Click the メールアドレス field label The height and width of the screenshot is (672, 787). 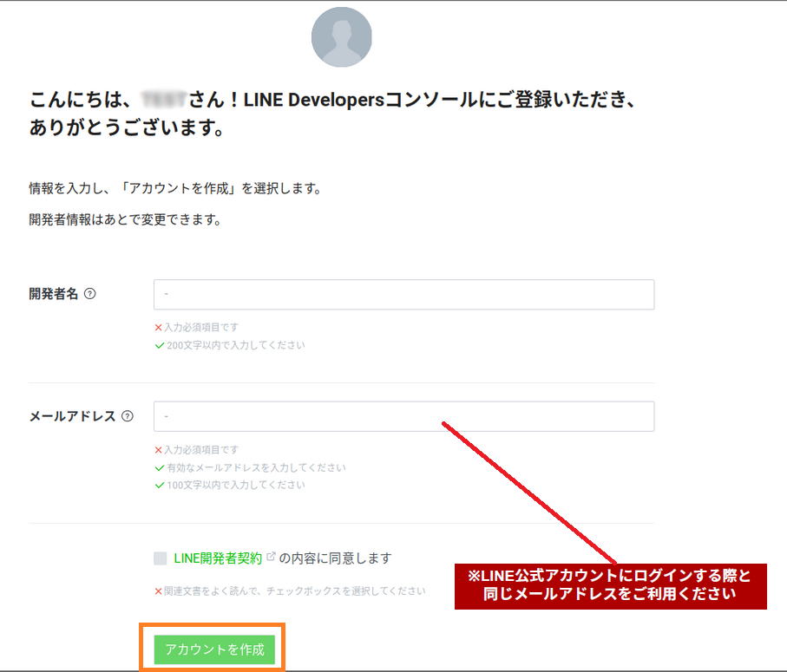(x=73, y=416)
